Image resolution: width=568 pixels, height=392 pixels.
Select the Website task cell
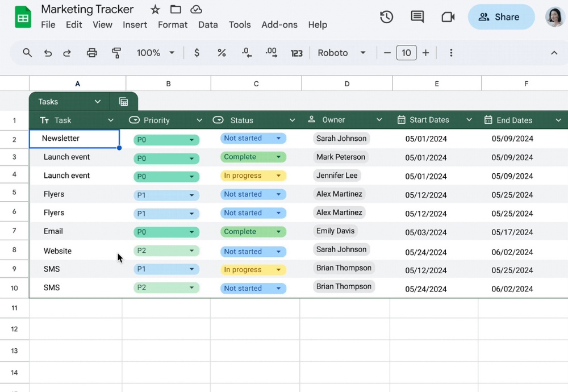pos(76,251)
